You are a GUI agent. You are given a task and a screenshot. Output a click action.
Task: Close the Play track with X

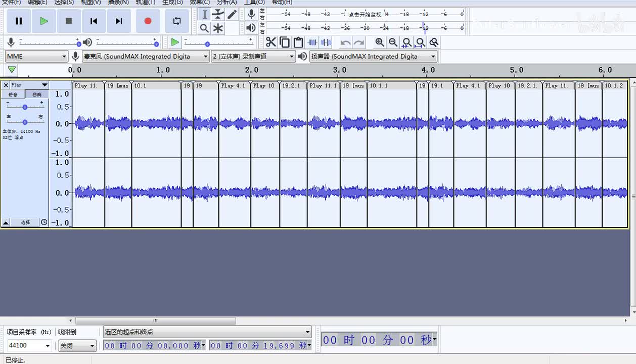click(x=6, y=85)
